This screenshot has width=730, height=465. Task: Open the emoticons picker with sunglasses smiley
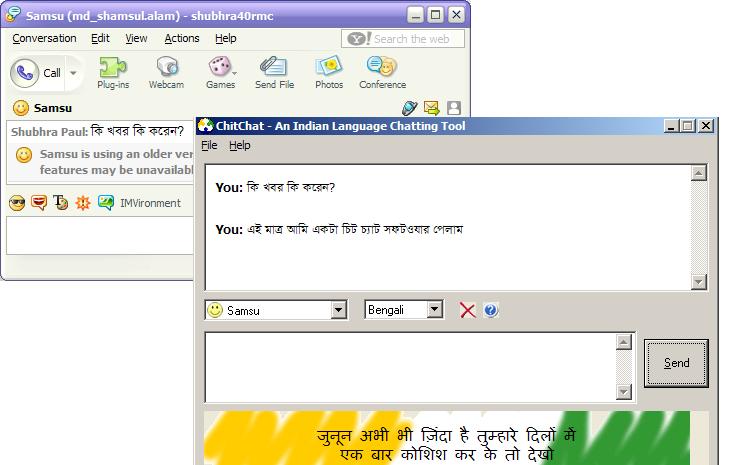[17, 203]
